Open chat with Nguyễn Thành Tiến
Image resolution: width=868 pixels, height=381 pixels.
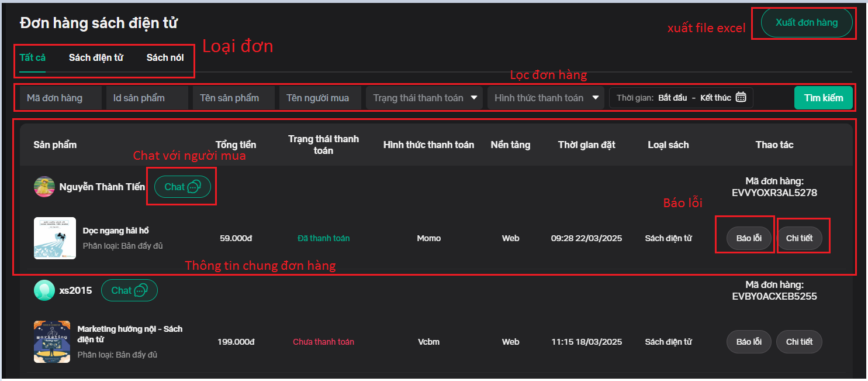(182, 187)
